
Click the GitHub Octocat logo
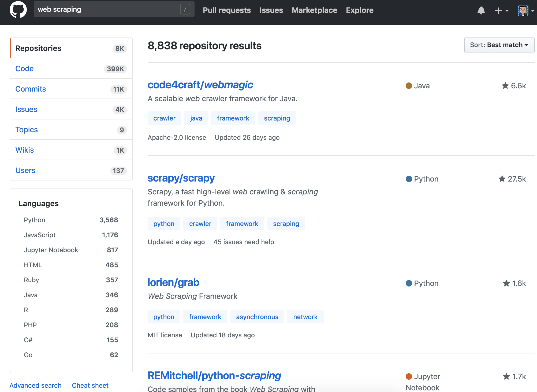pos(18,10)
